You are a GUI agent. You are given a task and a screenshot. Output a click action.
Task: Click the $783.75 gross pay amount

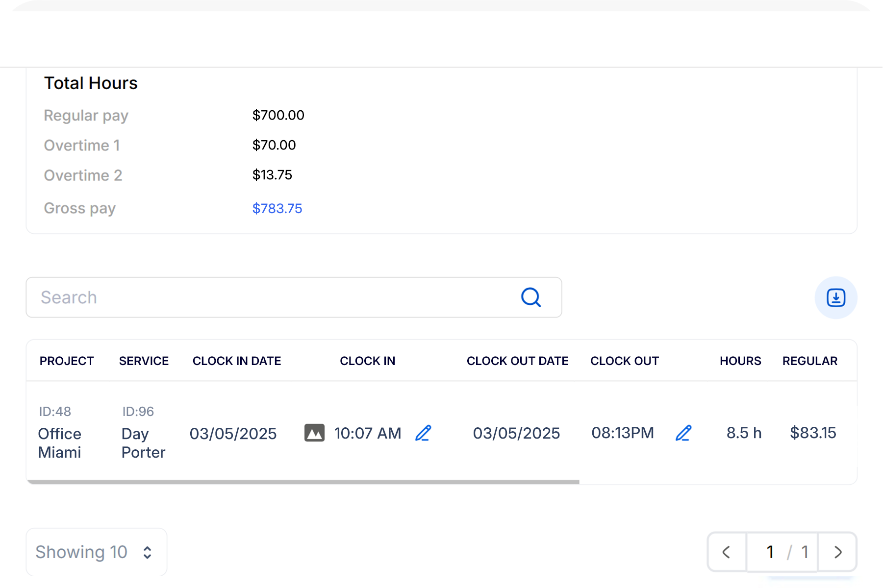[x=277, y=209]
